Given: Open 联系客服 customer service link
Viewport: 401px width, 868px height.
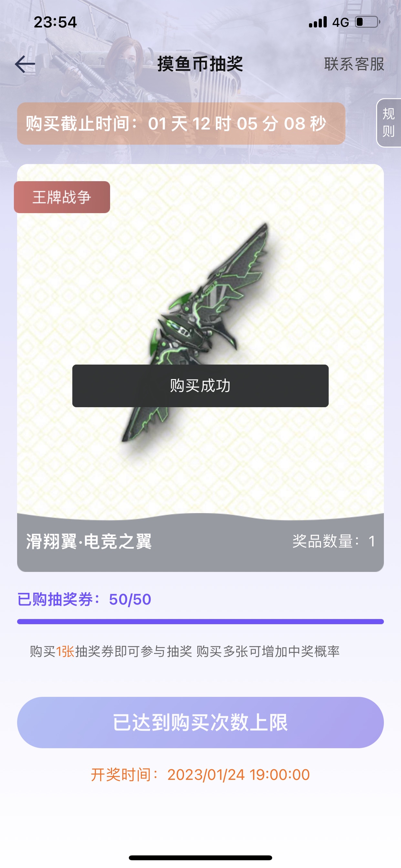Looking at the screenshot, I should coord(354,64).
